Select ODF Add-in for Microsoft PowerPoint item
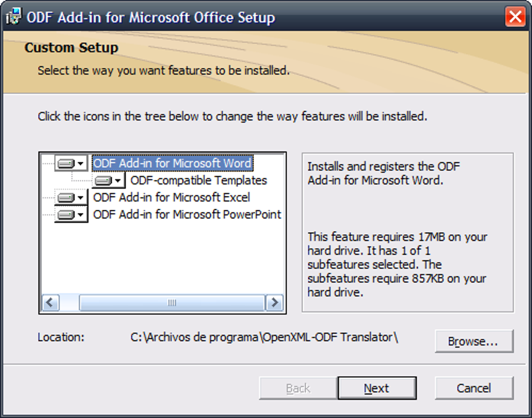The image size is (532, 418). [187, 214]
